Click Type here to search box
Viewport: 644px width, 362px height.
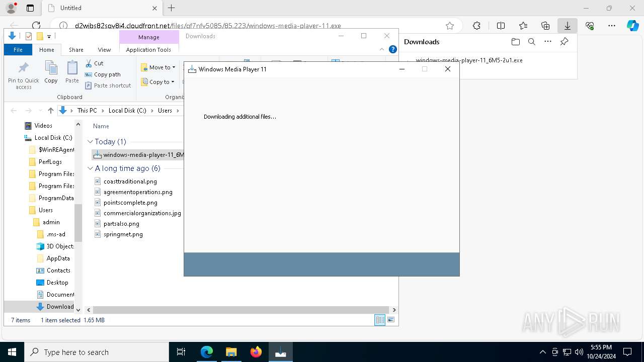click(x=97, y=352)
